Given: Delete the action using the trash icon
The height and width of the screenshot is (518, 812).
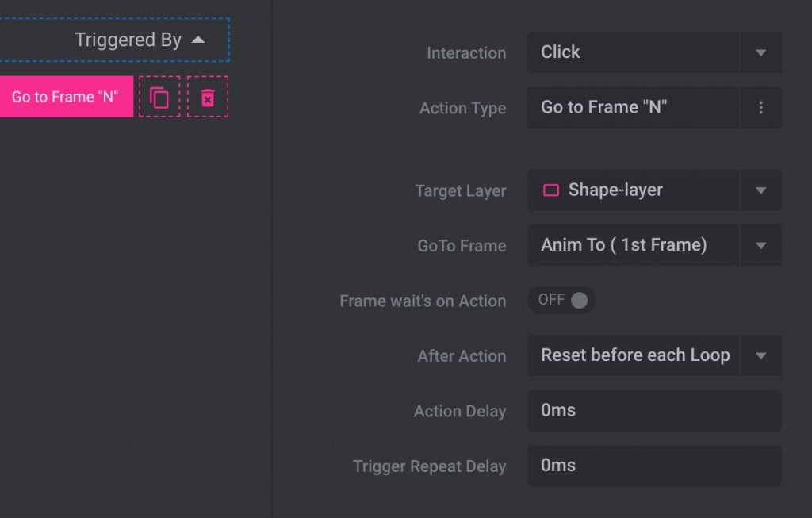Looking at the screenshot, I should (208, 97).
